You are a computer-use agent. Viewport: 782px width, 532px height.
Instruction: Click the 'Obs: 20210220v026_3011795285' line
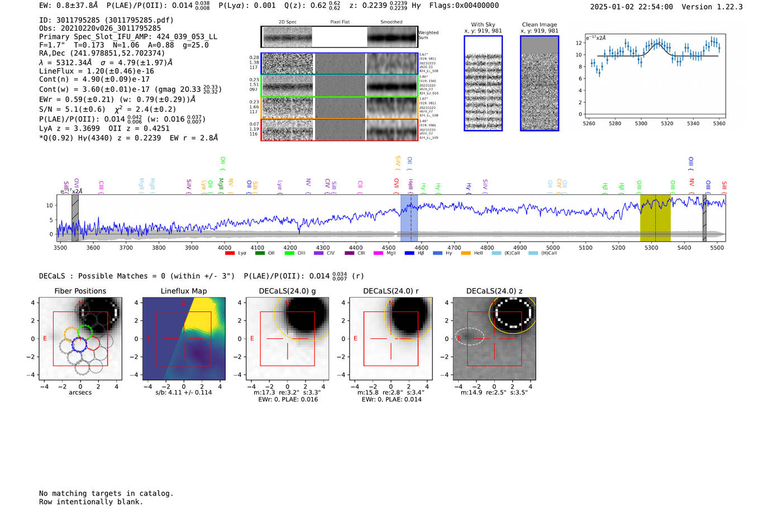[100, 28]
